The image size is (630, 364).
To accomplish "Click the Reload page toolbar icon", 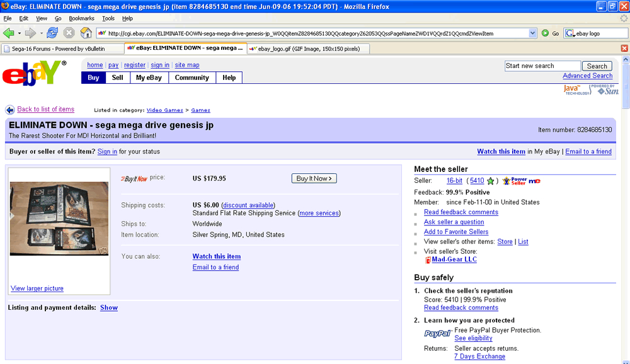I will [52, 33].
